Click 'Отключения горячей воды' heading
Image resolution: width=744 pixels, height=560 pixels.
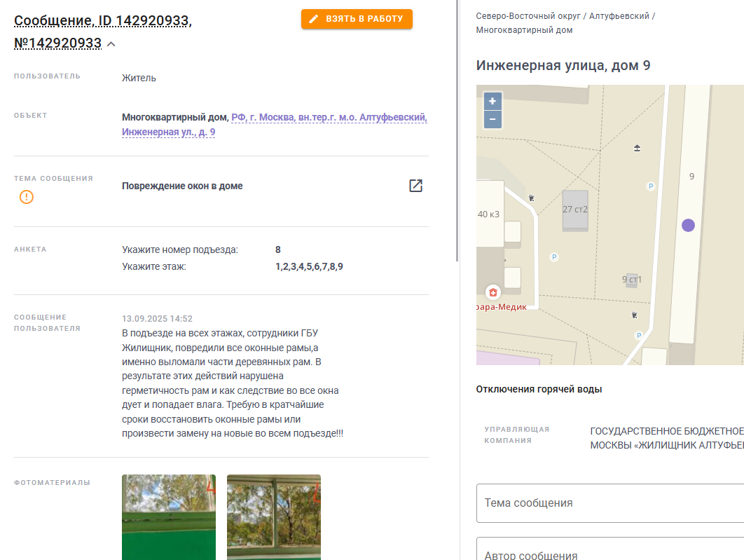pos(539,389)
